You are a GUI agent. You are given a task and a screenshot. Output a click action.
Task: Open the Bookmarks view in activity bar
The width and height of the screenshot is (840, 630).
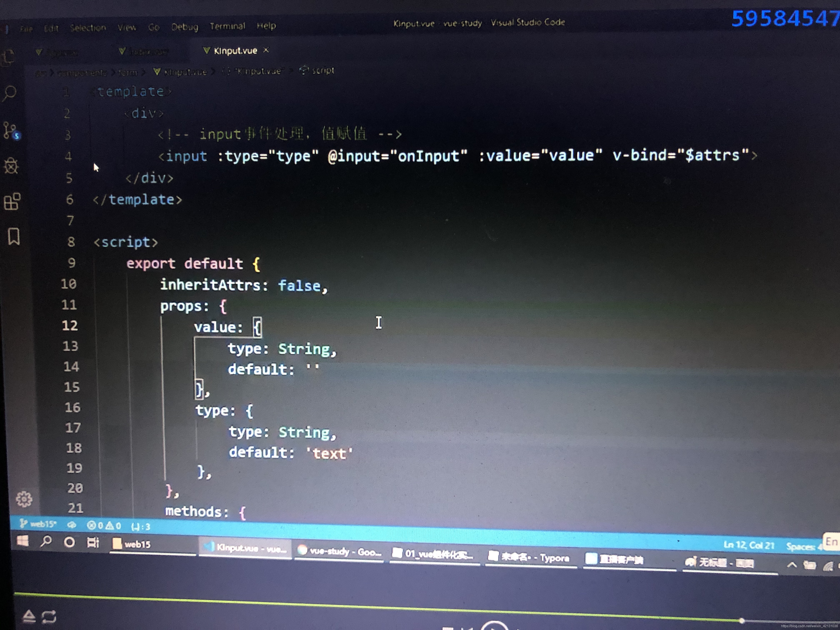pyautogui.click(x=14, y=236)
